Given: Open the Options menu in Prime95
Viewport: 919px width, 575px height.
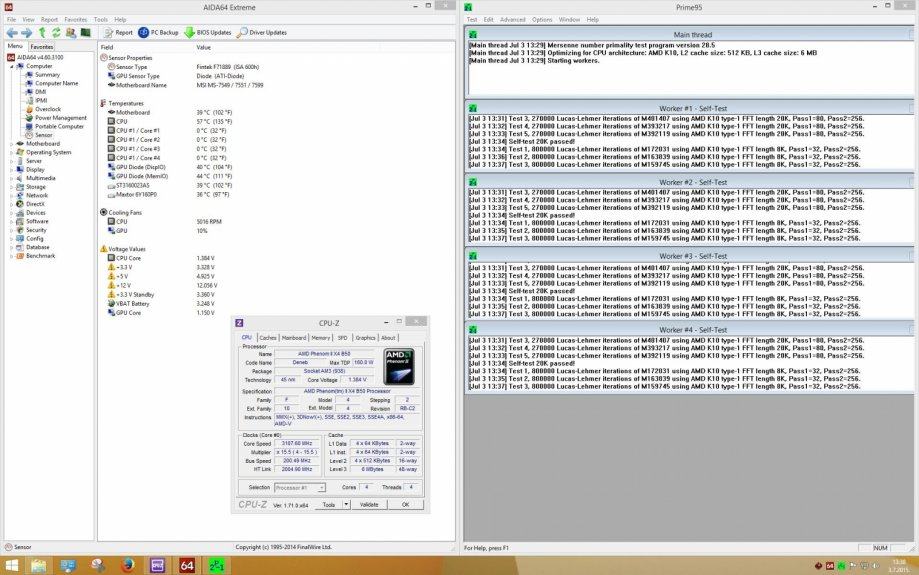Looking at the screenshot, I should coord(542,19).
